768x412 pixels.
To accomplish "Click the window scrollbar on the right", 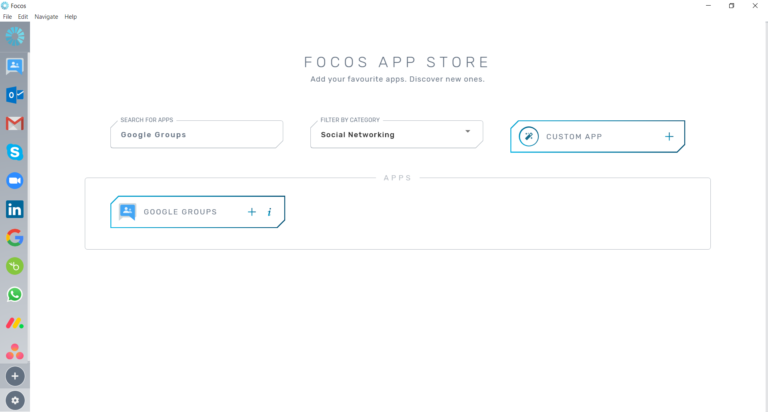I will [765, 216].
